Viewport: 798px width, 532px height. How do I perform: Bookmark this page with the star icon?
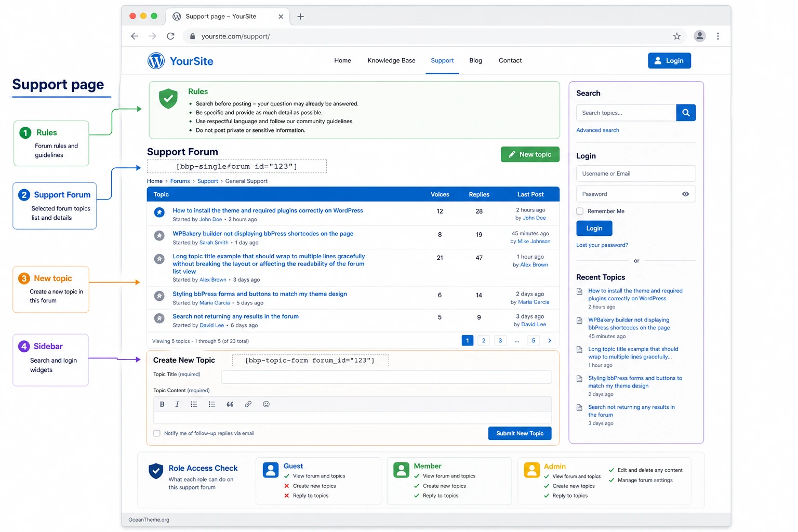[x=676, y=36]
